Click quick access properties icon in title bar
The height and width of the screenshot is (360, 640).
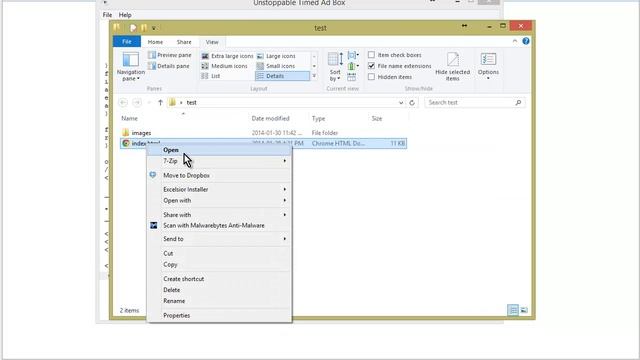pyautogui.click(x=133, y=28)
